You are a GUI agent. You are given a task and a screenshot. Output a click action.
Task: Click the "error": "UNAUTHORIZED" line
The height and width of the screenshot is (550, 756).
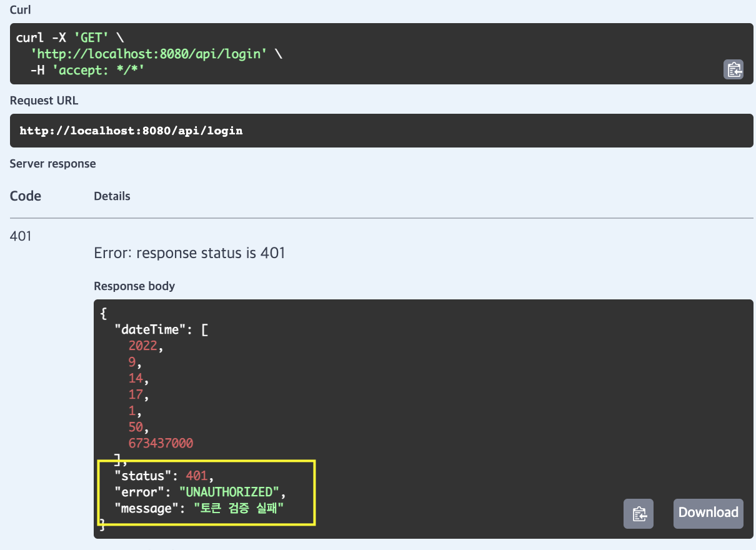click(200, 492)
